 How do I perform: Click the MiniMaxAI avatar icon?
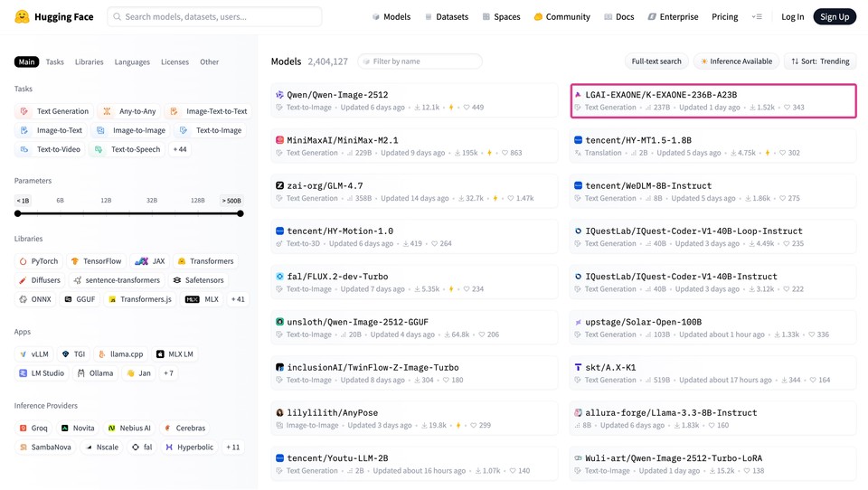pyautogui.click(x=279, y=140)
